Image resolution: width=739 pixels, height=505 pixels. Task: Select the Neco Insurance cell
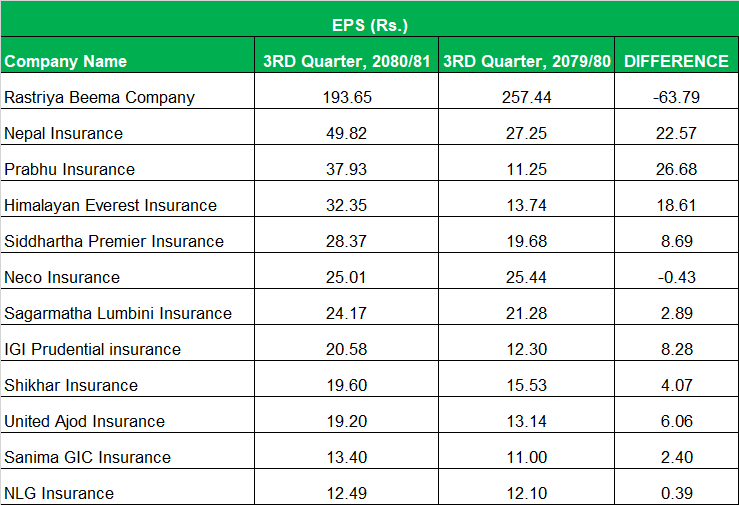pos(62,277)
